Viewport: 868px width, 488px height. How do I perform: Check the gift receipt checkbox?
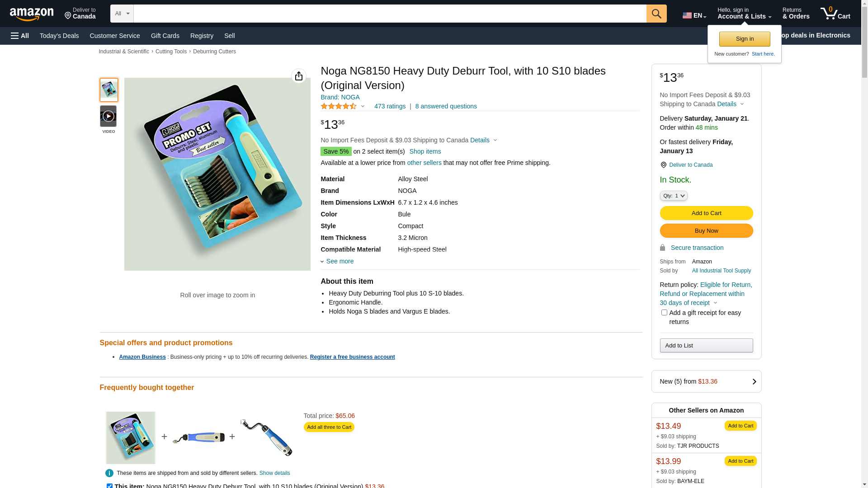click(x=664, y=313)
